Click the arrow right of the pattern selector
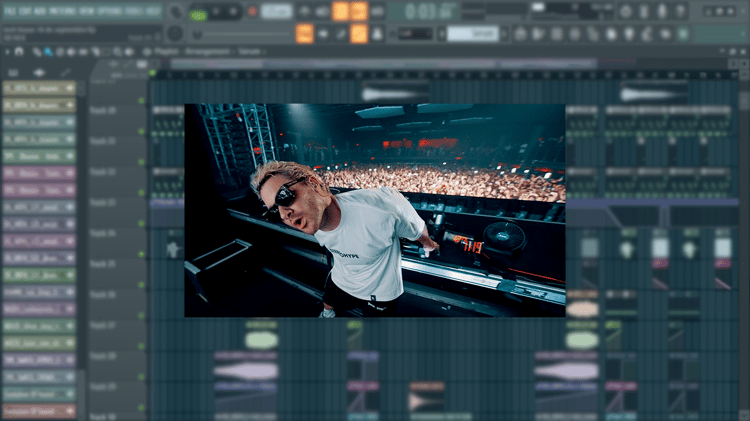 click(504, 33)
